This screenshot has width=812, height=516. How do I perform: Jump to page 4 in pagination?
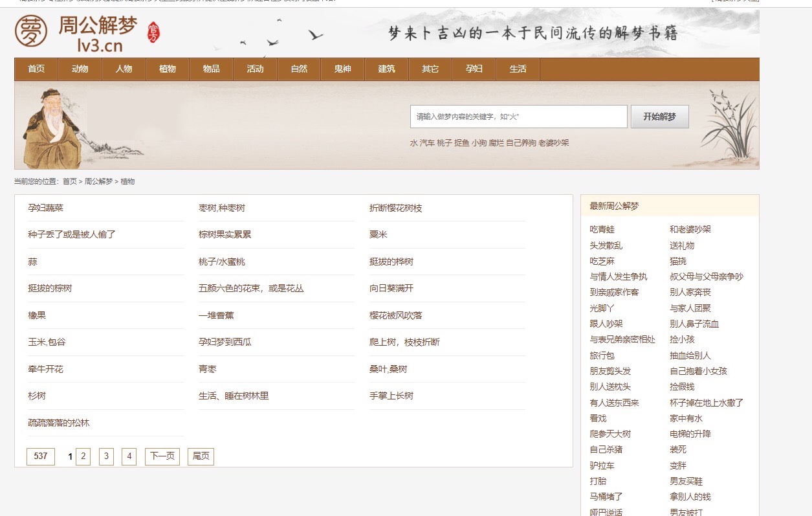tap(129, 456)
